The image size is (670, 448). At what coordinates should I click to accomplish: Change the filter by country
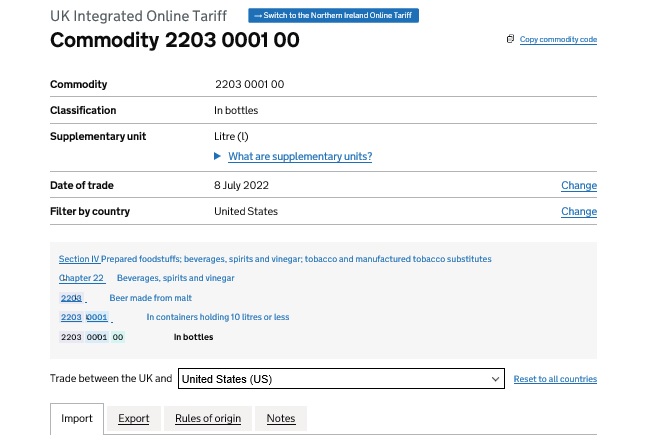point(578,212)
